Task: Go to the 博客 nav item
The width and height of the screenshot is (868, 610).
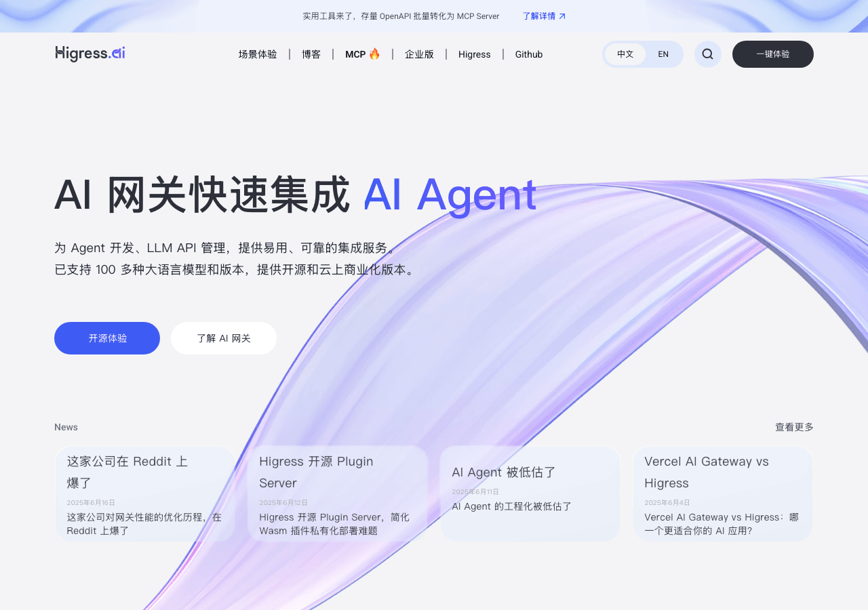Action: coord(311,54)
